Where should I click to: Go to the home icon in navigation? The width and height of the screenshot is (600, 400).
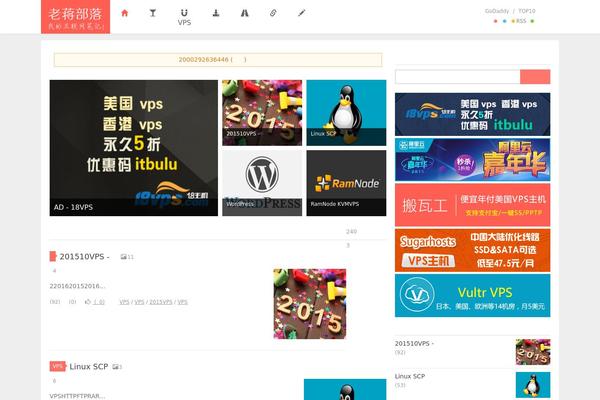pos(124,13)
